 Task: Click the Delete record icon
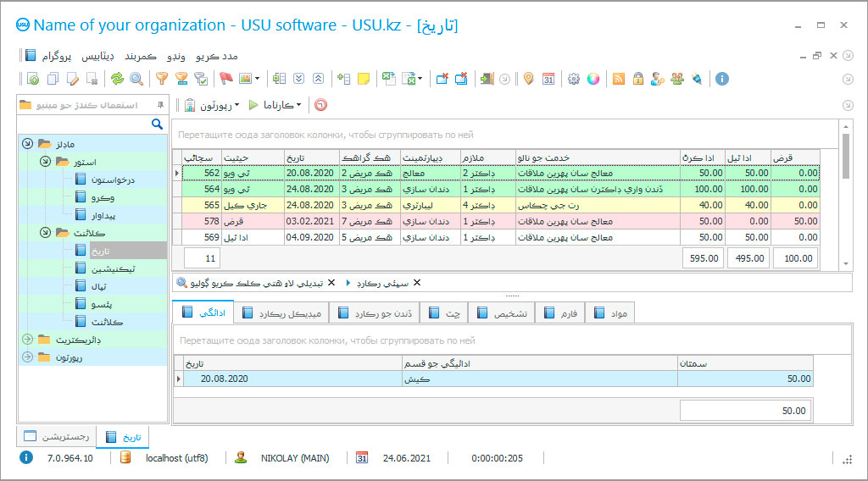click(x=92, y=79)
